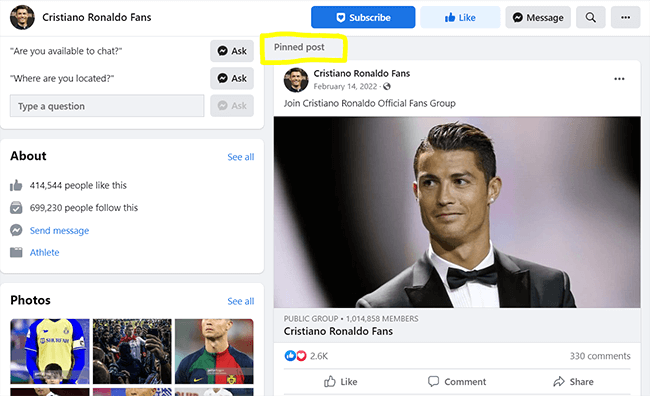Open the 330 comments link
Screen dimensions: 650x396
point(600,356)
